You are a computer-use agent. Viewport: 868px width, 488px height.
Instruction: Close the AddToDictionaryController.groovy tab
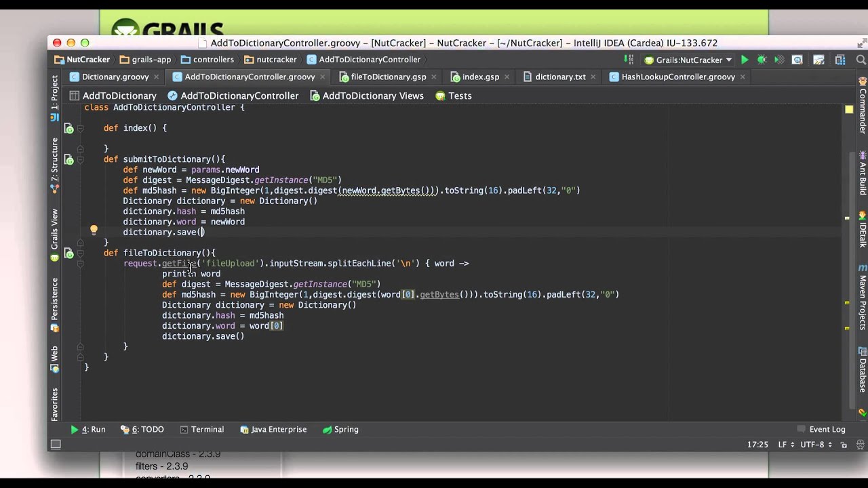pyautogui.click(x=322, y=77)
